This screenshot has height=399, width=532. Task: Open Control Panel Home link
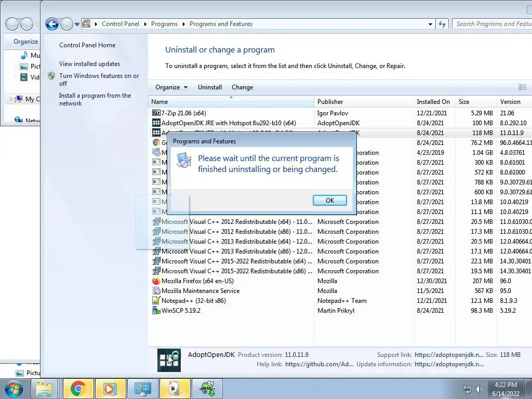click(x=87, y=45)
